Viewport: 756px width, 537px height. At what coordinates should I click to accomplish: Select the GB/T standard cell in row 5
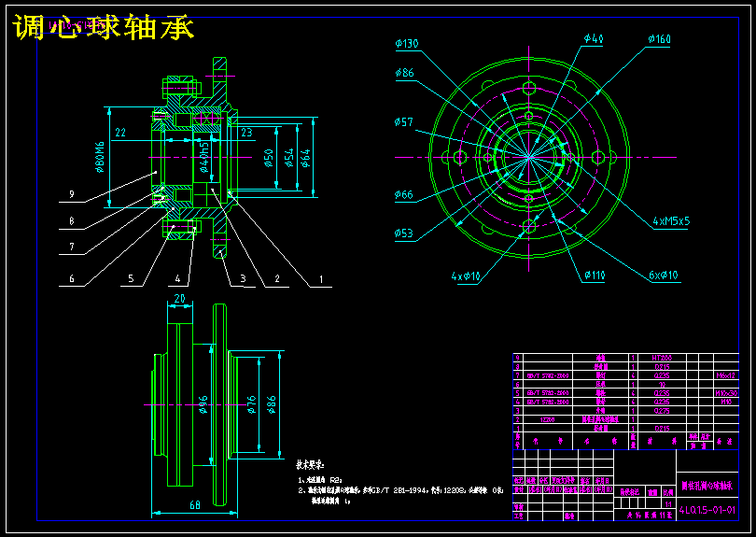coord(548,393)
